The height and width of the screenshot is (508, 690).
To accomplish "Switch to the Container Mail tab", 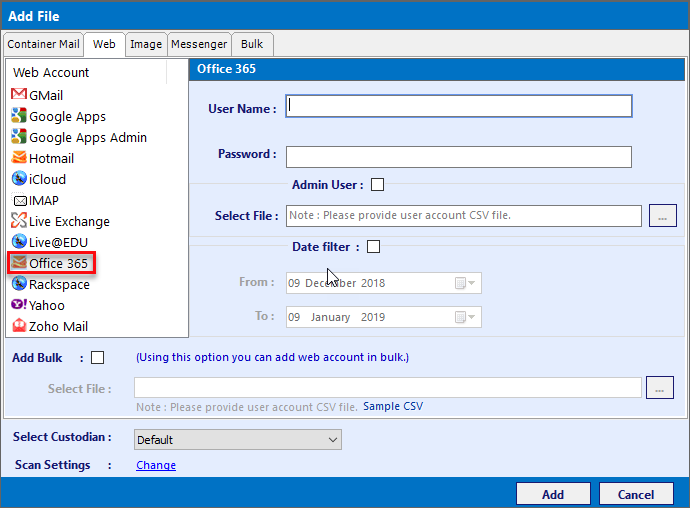I will pos(44,44).
